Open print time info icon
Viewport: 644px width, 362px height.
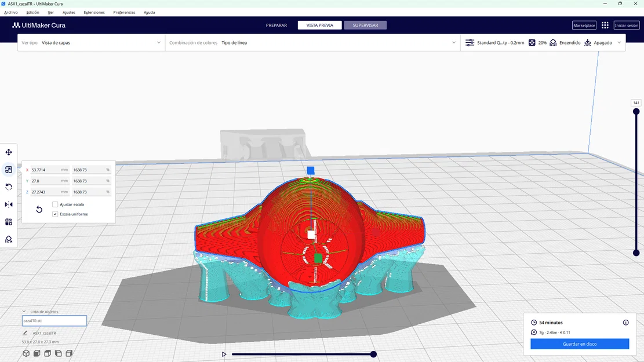[x=625, y=323]
